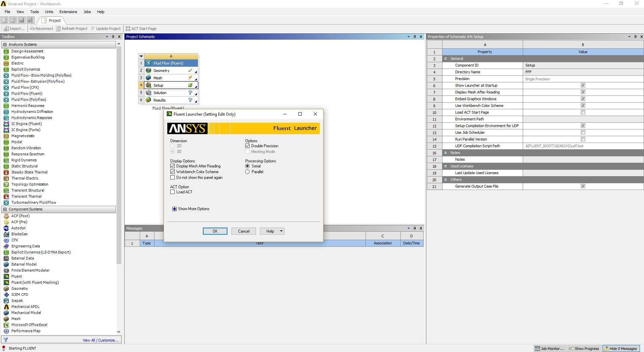Open the system A dropdown arrow in schematic
This screenshot has height=352, width=644.
click(x=141, y=56)
